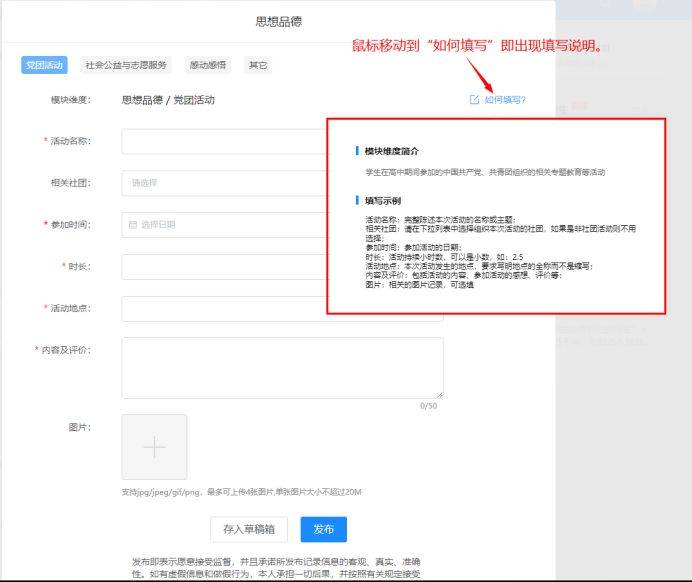
Task: Open the 参加时间 date picker
Action: click(224, 225)
